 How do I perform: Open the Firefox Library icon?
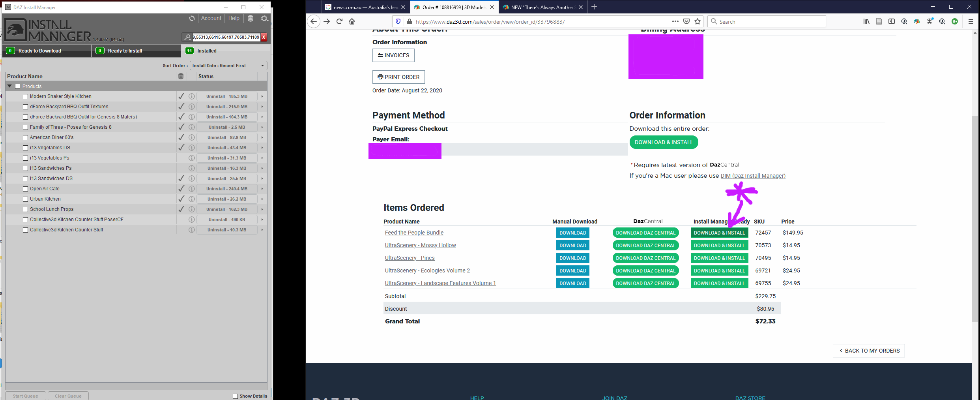866,22
